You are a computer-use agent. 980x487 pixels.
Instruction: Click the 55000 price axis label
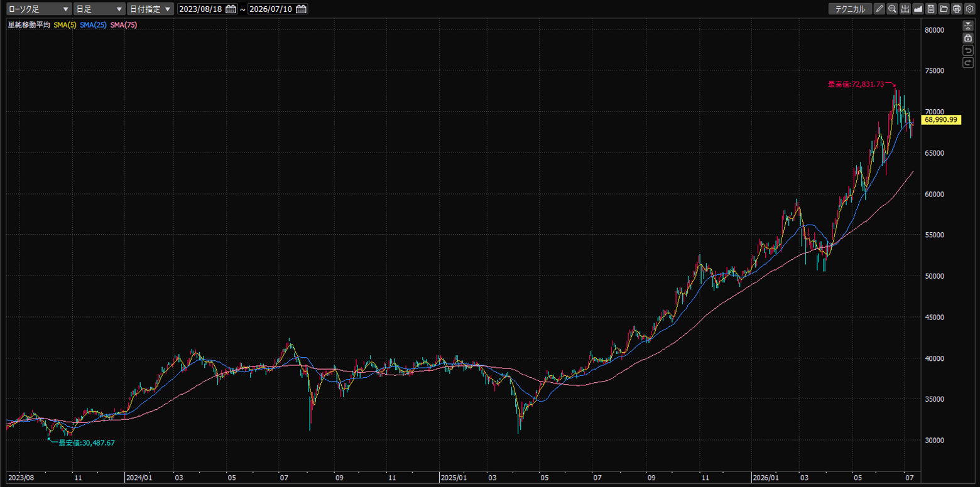point(935,235)
